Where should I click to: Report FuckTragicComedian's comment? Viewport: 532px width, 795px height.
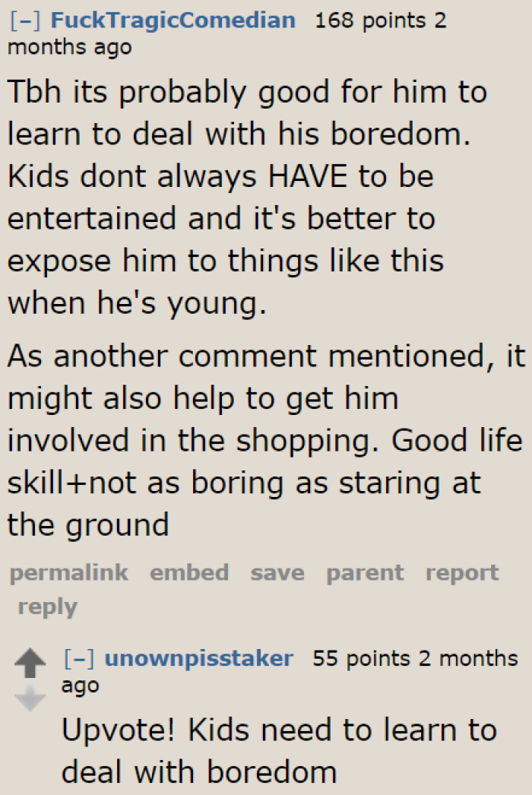point(463,572)
